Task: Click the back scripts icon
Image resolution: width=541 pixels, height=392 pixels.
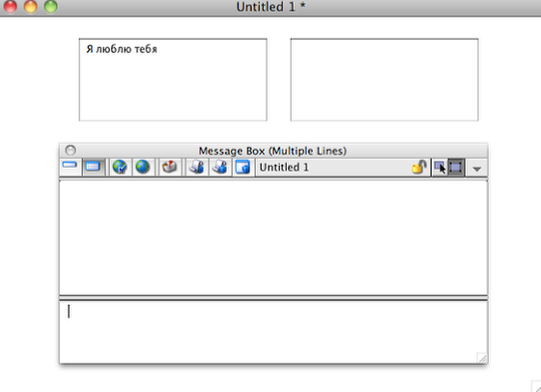Action: click(x=220, y=167)
